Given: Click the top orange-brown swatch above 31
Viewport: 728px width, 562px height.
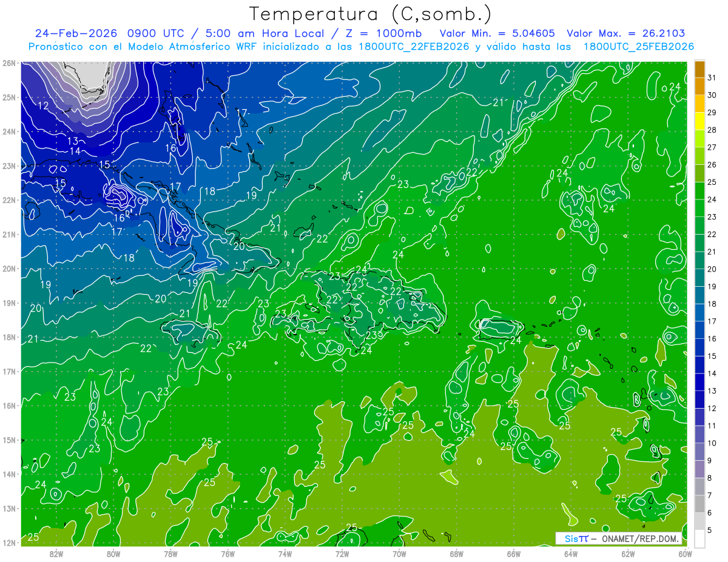Looking at the screenshot, I should point(699,69).
